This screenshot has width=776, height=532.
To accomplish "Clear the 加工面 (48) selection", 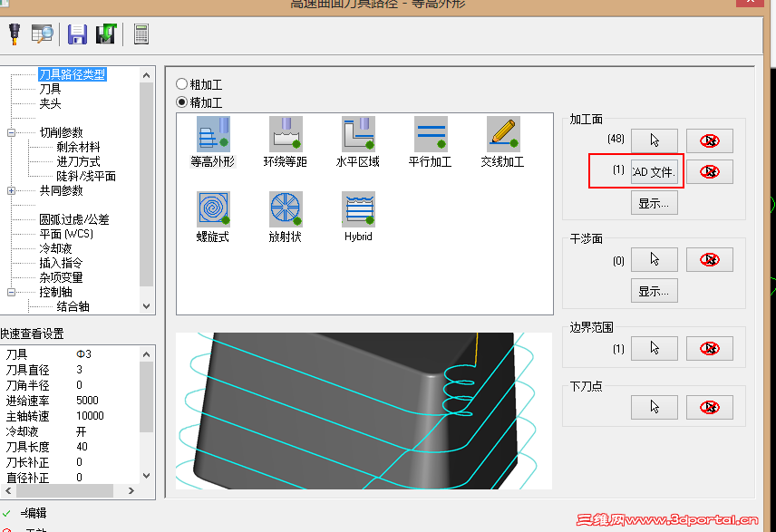I will 709,140.
